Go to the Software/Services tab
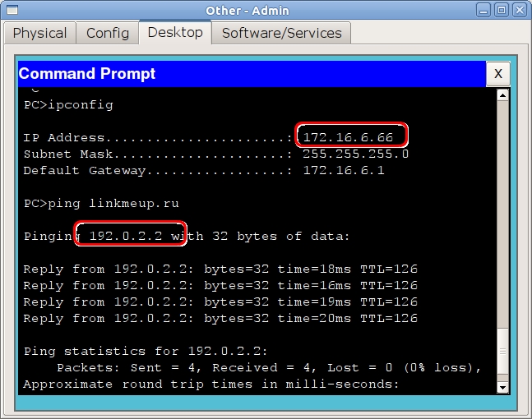This screenshot has width=532, height=419. click(281, 33)
